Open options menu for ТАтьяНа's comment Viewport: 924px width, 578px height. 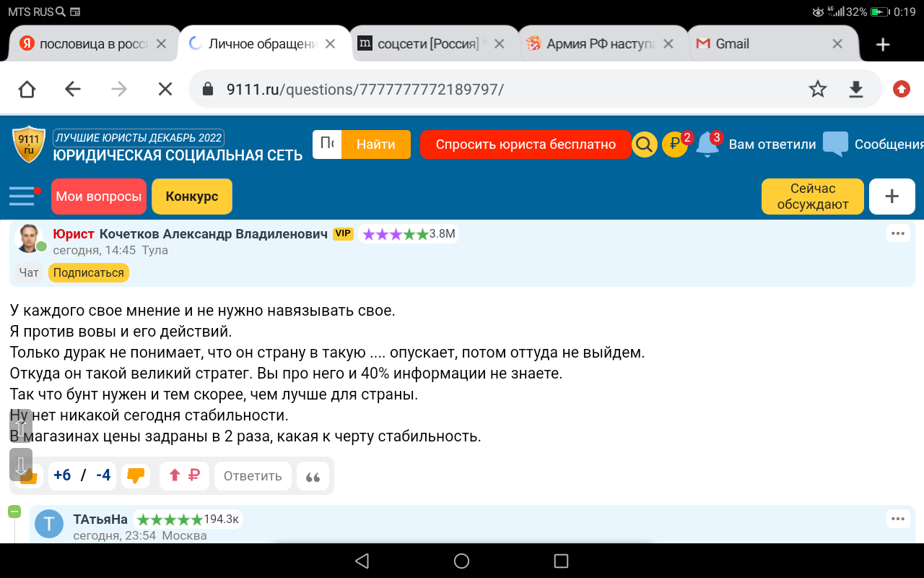tap(898, 519)
